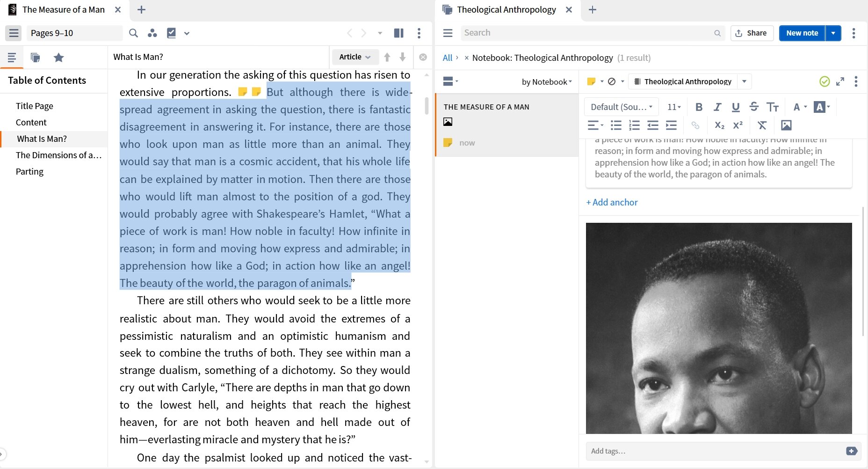The image size is (868, 469).
Task: Expand the arrow next to reading plan icon
Action: [187, 33]
